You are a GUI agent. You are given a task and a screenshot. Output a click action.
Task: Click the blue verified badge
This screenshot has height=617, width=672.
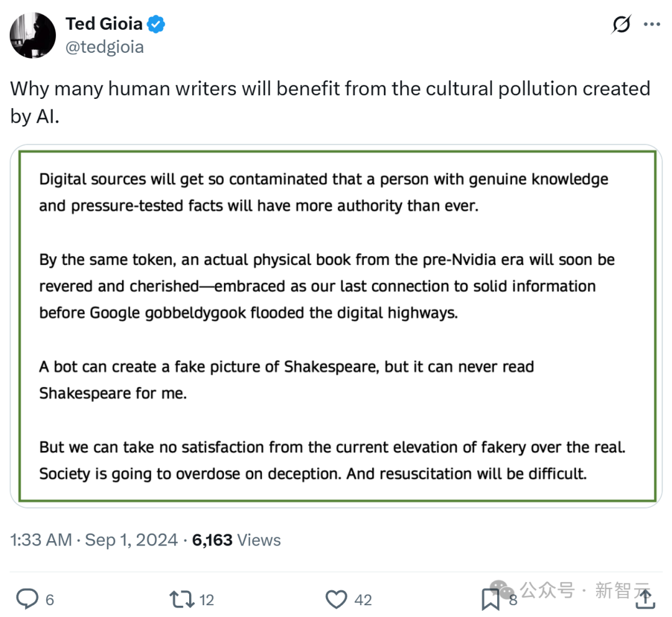coord(156,24)
